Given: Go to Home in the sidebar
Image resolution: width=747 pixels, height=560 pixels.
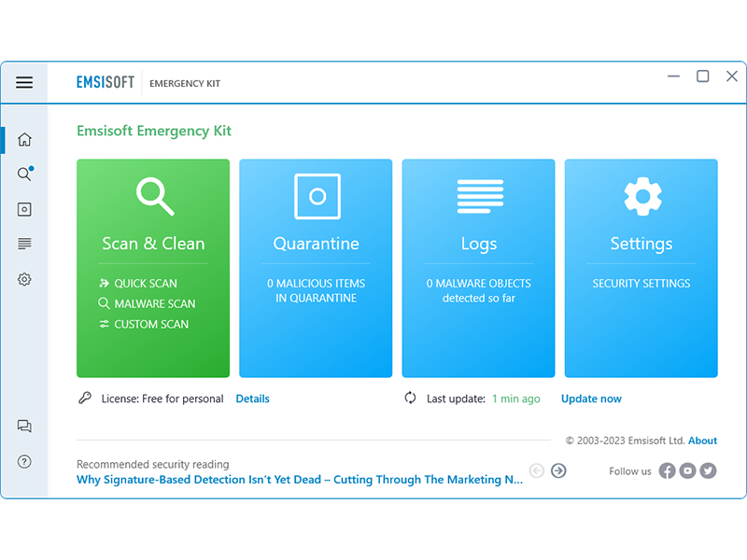Looking at the screenshot, I should [x=24, y=139].
